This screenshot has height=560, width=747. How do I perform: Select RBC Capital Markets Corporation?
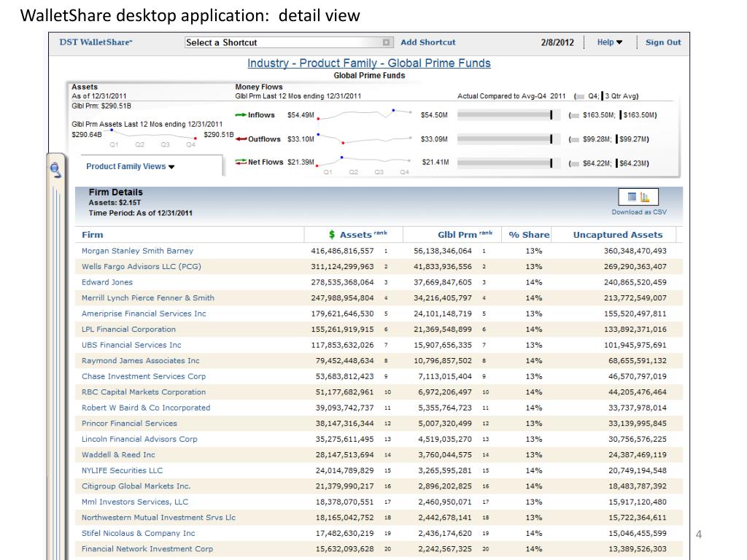click(x=144, y=392)
